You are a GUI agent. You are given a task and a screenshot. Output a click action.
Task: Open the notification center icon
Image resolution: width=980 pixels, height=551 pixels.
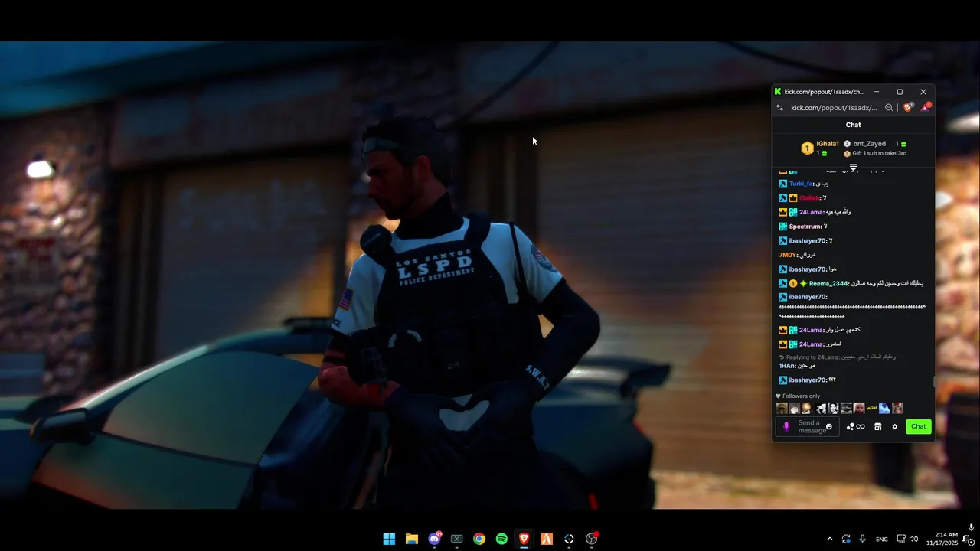970,542
